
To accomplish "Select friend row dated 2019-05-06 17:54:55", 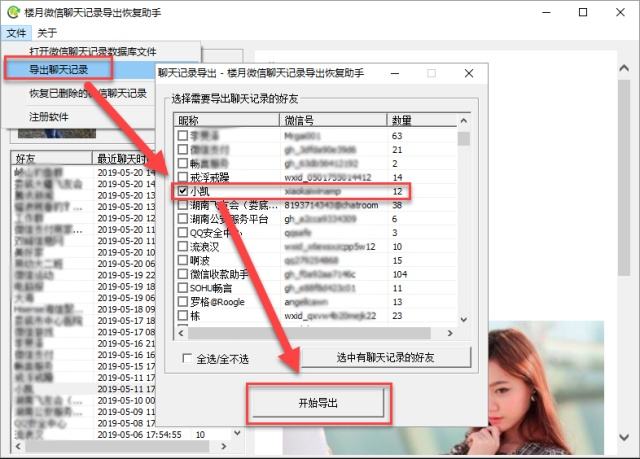I will (123, 435).
